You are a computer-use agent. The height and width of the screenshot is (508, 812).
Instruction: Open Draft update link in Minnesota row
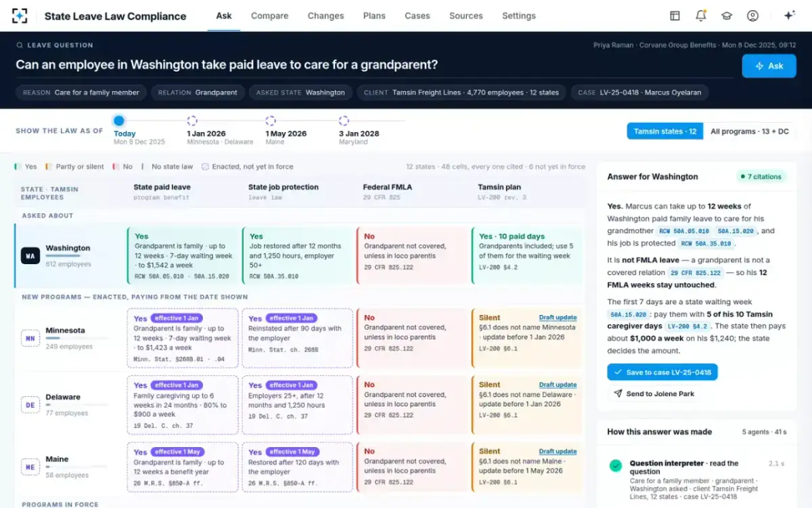pos(558,318)
